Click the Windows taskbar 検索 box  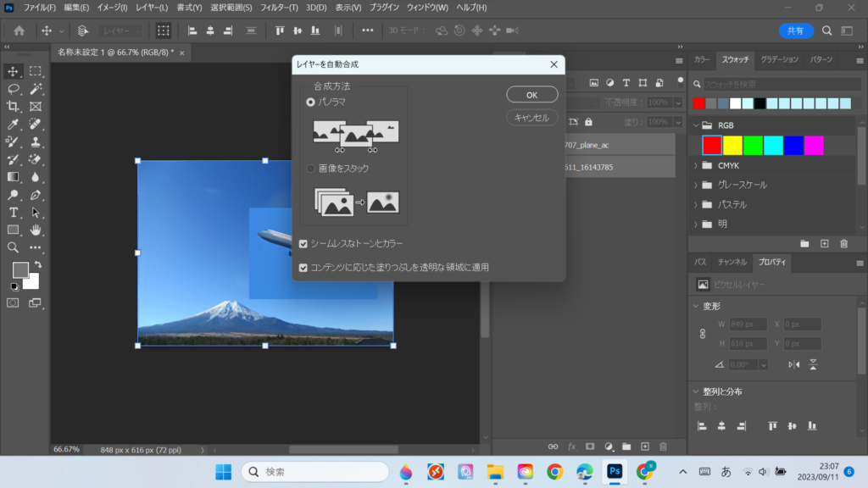(x=315, y=471)
